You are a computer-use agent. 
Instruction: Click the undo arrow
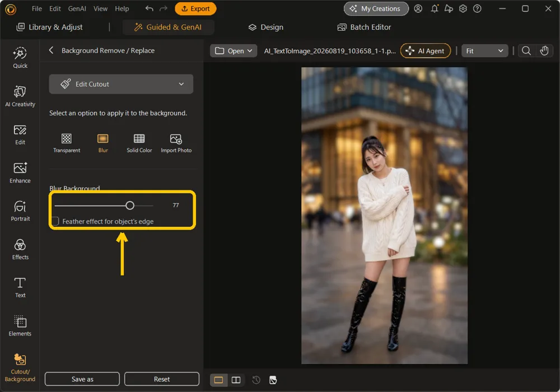(x=150, y=8)
